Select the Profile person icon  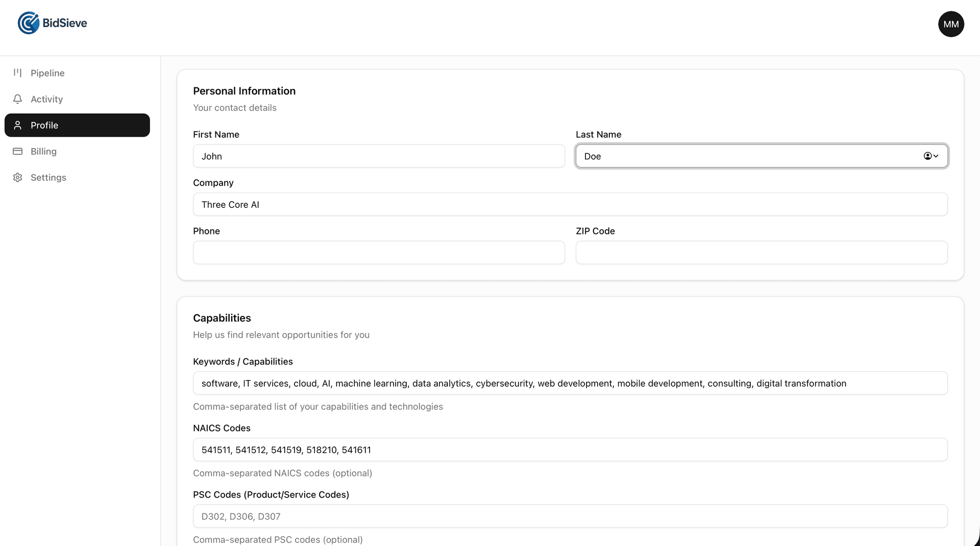(17, 125)
